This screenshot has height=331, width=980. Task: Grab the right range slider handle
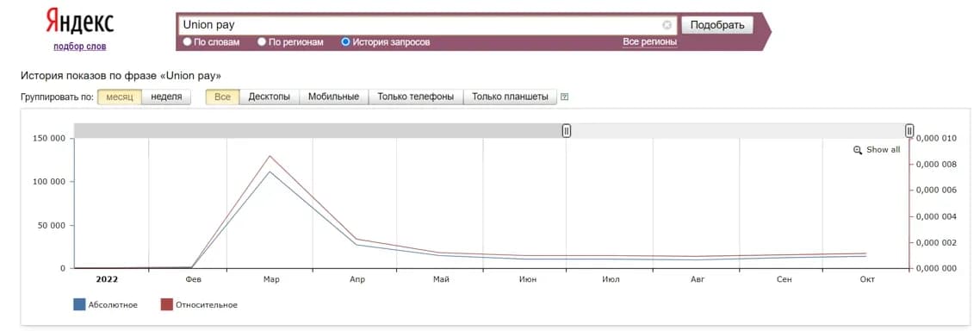[x=909, y=130]
